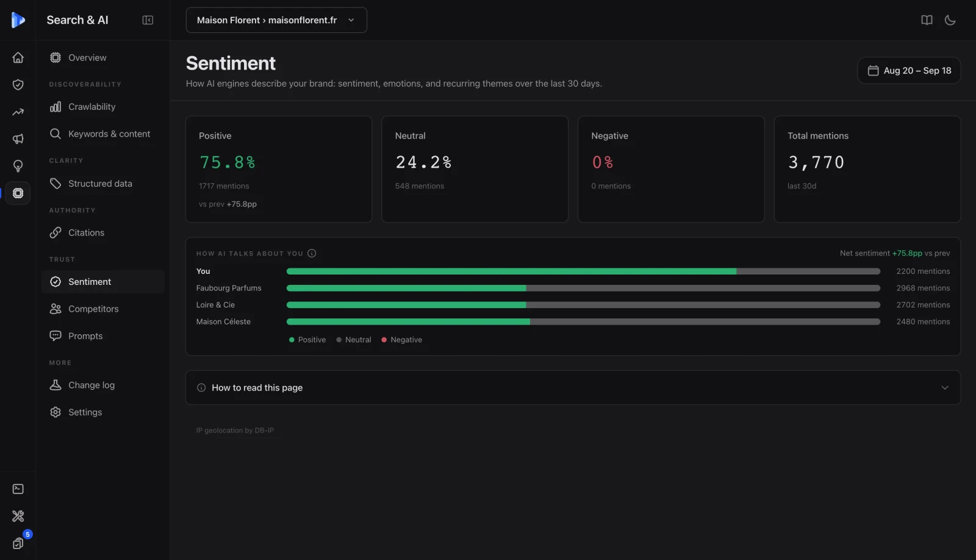Viewport: 976px width, 560px height.
Task: Toggle the Neutral legend item
Action: 354,340
